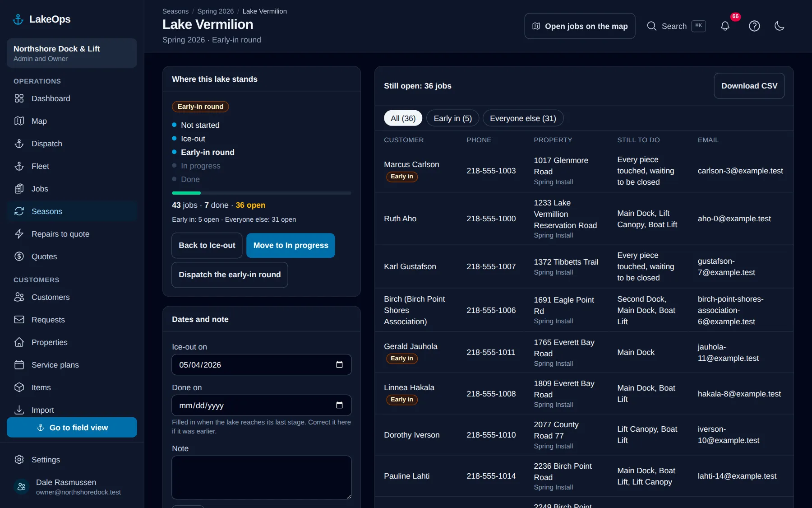The image size is (812, 508).
Task: Click the Done on date field
Action: tap(261, 405)
